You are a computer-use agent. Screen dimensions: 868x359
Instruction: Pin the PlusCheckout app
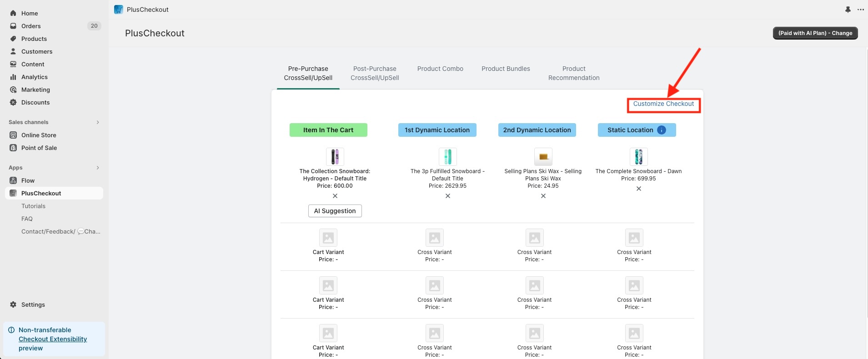point(848,10)
